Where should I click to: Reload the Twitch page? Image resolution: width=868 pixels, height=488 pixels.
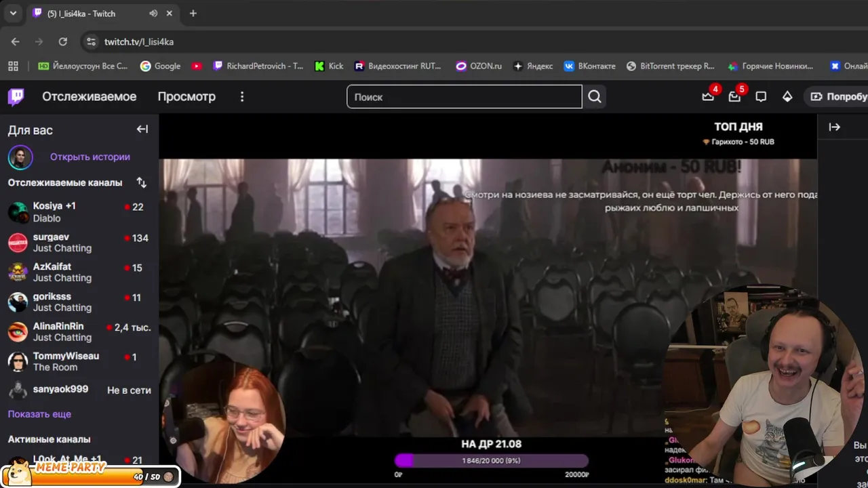point(63,41)
